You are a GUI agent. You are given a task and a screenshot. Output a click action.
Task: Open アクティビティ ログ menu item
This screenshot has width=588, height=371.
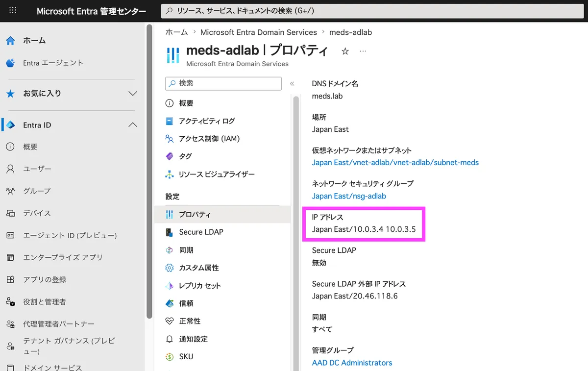[206, 121]
